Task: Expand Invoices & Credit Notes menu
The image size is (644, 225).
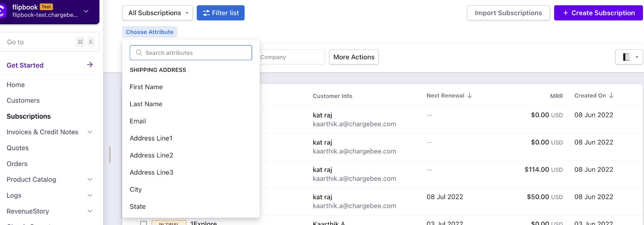Action: point(90,132)
